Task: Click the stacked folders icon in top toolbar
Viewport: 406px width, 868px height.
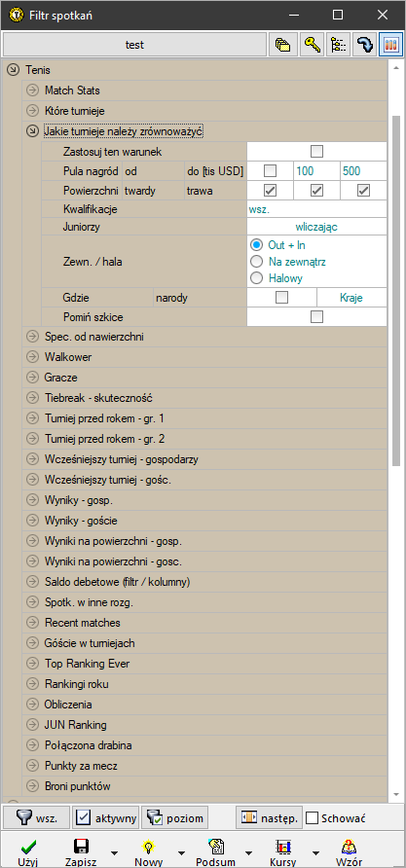Action: pos(283,45)
